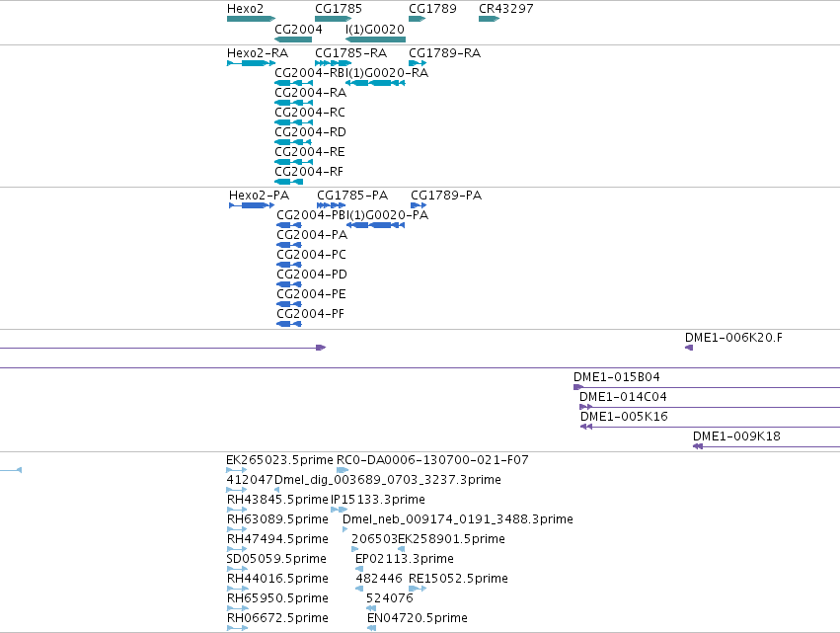Select the 482446 EST arrowhead

(359, 589)
